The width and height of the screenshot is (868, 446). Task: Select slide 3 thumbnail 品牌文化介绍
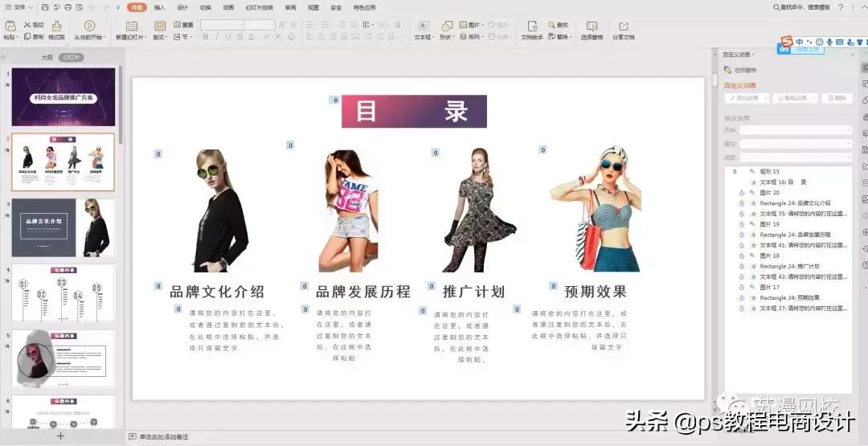(x=63, y=227)
